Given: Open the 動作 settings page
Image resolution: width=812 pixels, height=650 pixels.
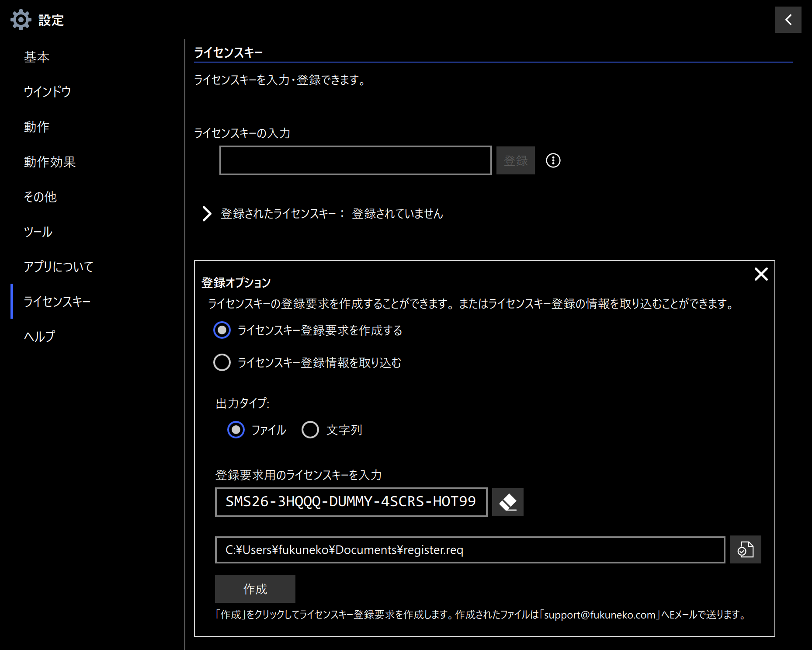Looking at the screenshot, I should click(x=37, y=127).
